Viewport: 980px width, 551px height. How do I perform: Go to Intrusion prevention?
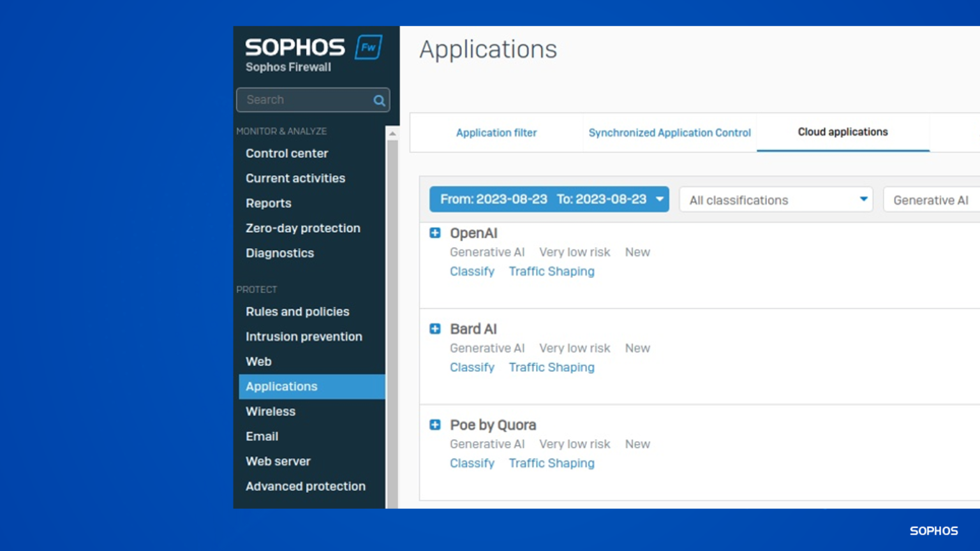(x=304, y=336)
